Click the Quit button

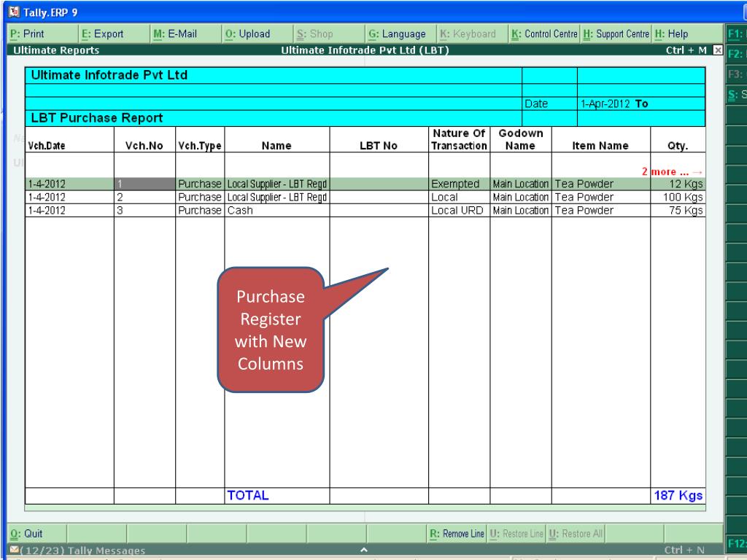[x=37, y=533]
